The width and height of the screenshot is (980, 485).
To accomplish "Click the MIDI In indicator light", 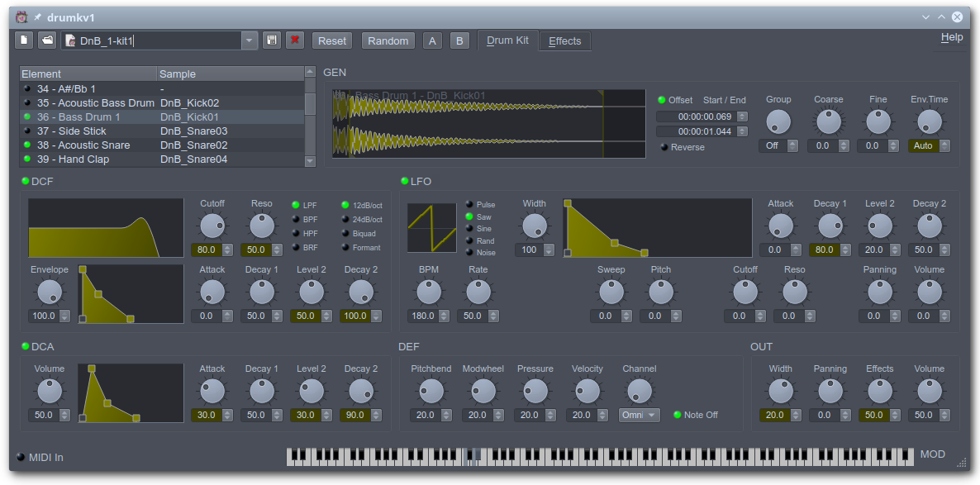I will (x=21, y=457).
